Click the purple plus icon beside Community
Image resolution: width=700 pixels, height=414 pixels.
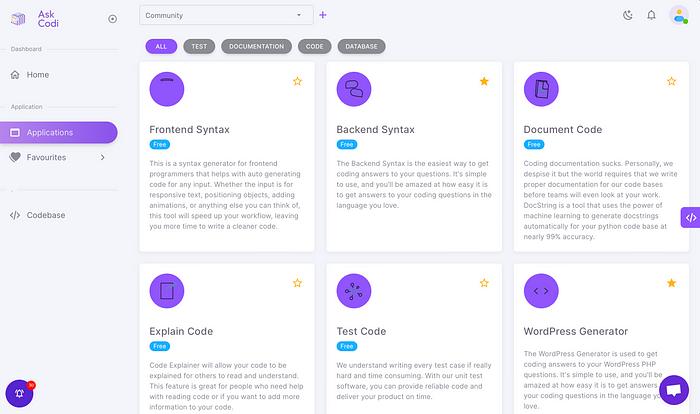point(322,15)
